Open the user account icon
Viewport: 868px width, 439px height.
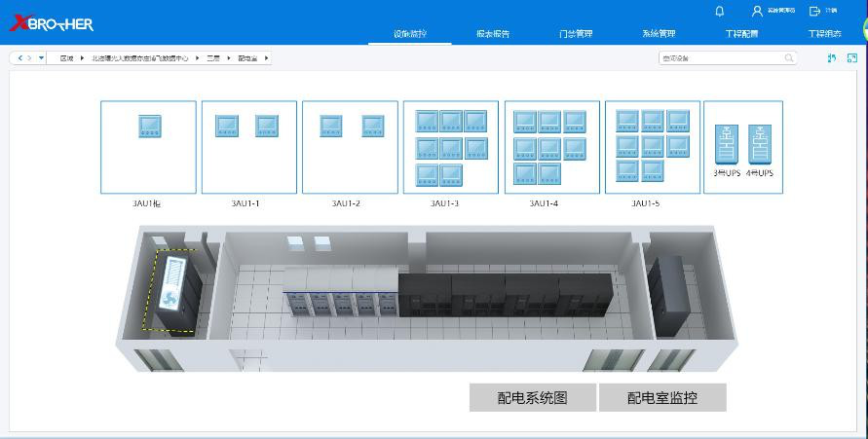point(757,11)
